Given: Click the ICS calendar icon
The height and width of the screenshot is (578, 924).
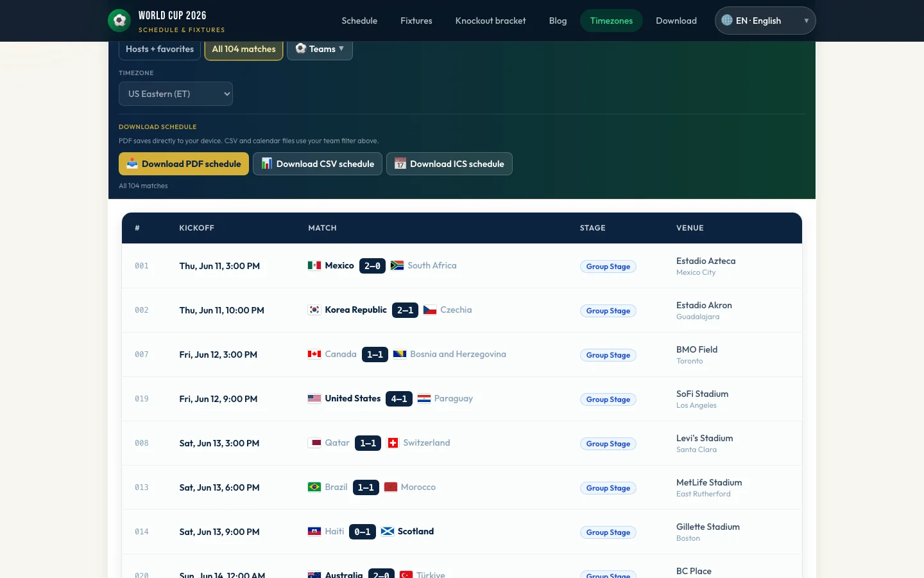Looking at the screenshot, I should pyautogui.click(x=400, y=164).
